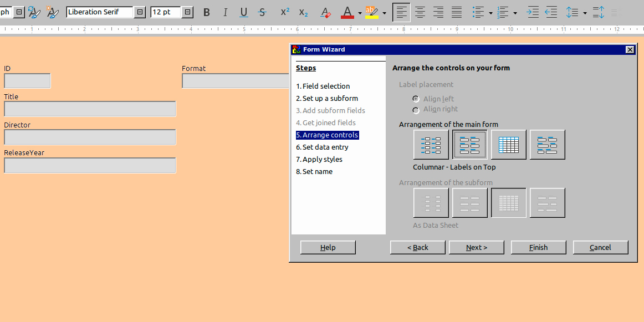This screenshot has height=322, width=644.
Task: Increase paragraph indent
Action: point(533,12)
